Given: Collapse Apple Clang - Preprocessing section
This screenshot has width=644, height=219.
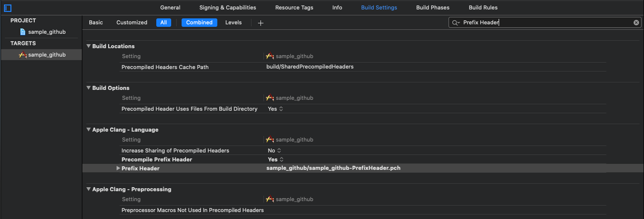Looking at the screenshot, I should [88, 189].
